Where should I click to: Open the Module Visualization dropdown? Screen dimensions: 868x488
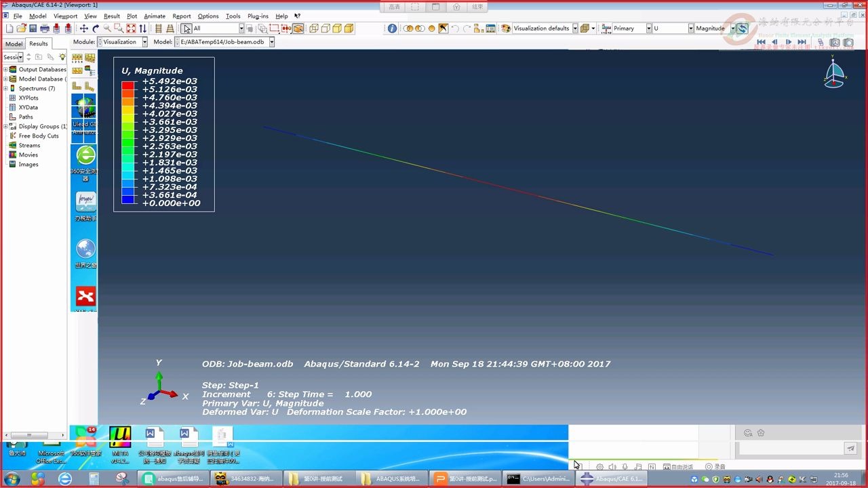coord(146,41)
